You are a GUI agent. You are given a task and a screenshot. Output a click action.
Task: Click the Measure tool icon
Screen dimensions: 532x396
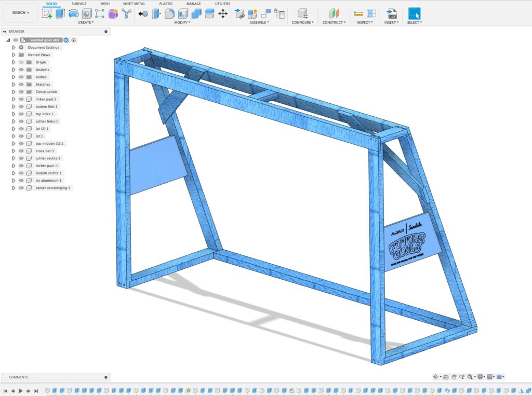(358, 13)
